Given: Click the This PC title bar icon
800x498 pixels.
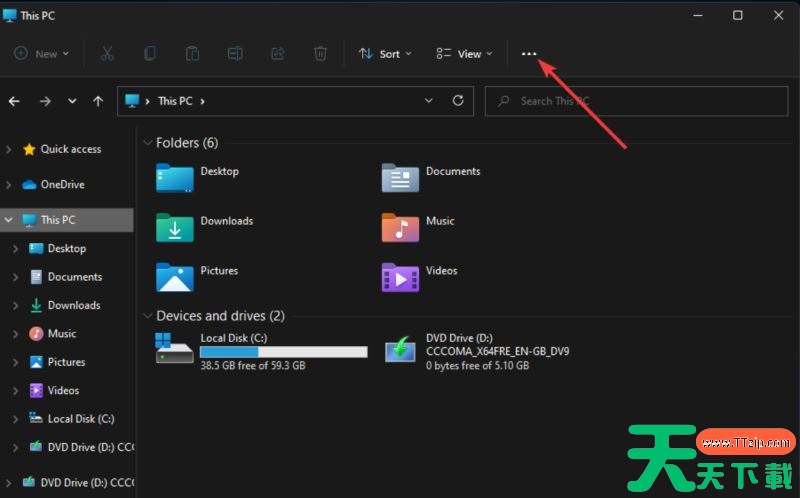Looking at the screenshot, I should pos(10,15).
